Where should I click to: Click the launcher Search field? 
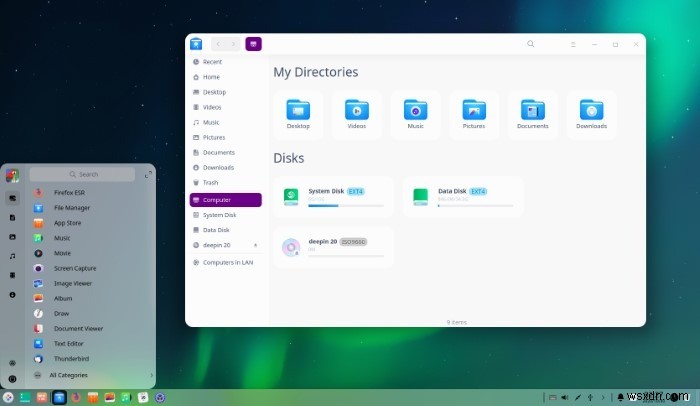click(x=82, y=174)
